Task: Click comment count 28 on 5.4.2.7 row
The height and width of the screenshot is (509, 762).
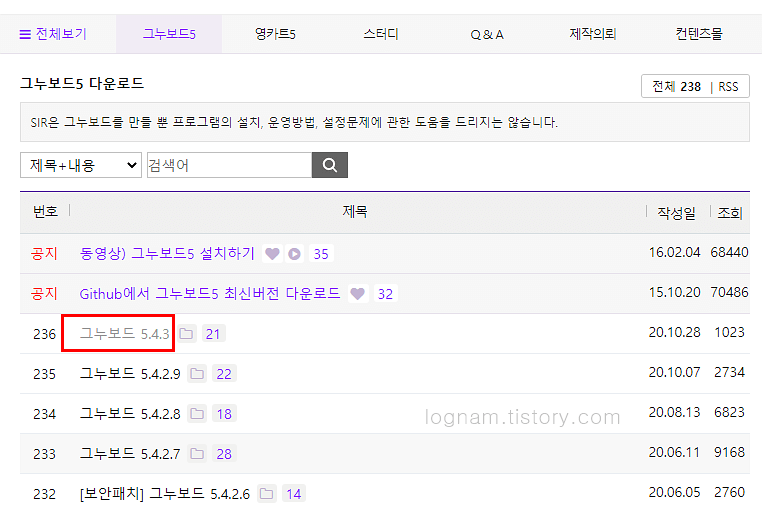Action: (224, 454)
